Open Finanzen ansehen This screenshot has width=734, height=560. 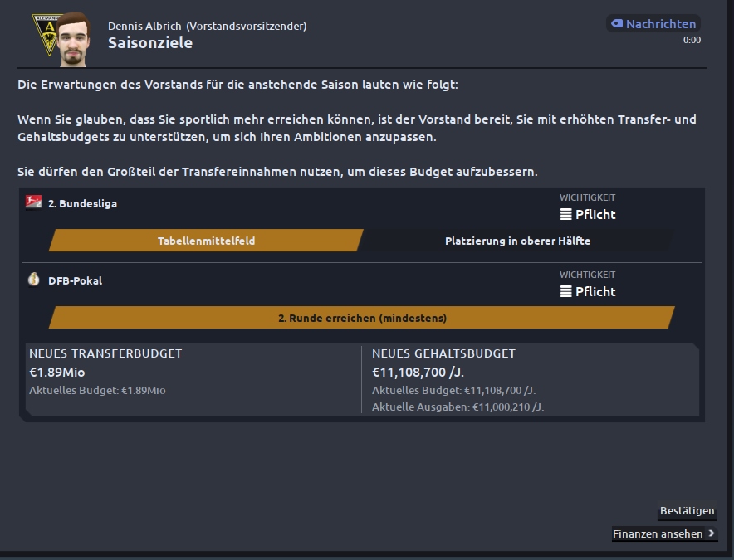coord(658,533)
